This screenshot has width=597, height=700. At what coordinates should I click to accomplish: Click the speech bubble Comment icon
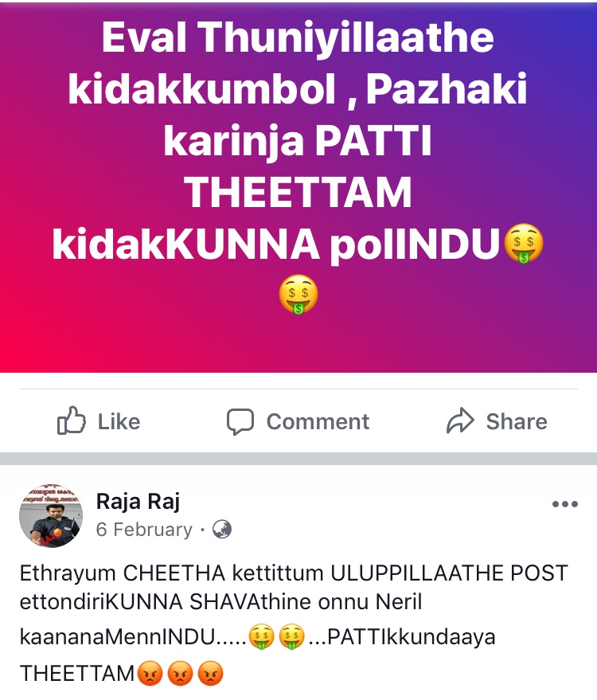click(x=240, y=421)
